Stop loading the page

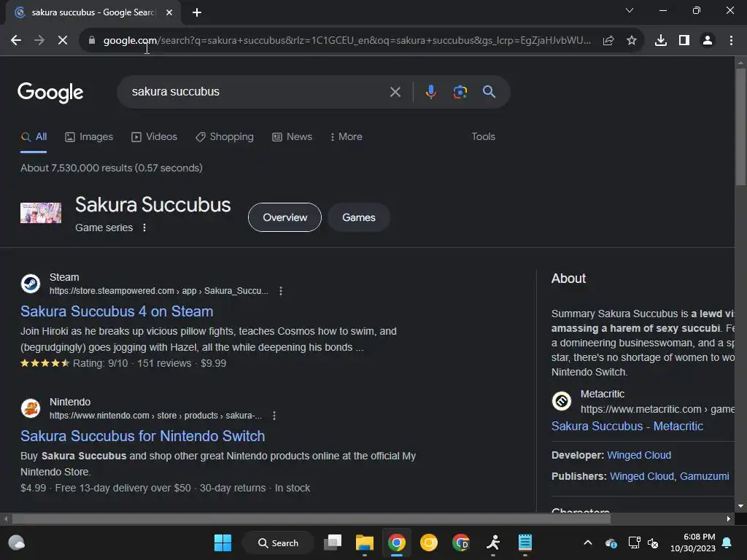tap(63, 41)
